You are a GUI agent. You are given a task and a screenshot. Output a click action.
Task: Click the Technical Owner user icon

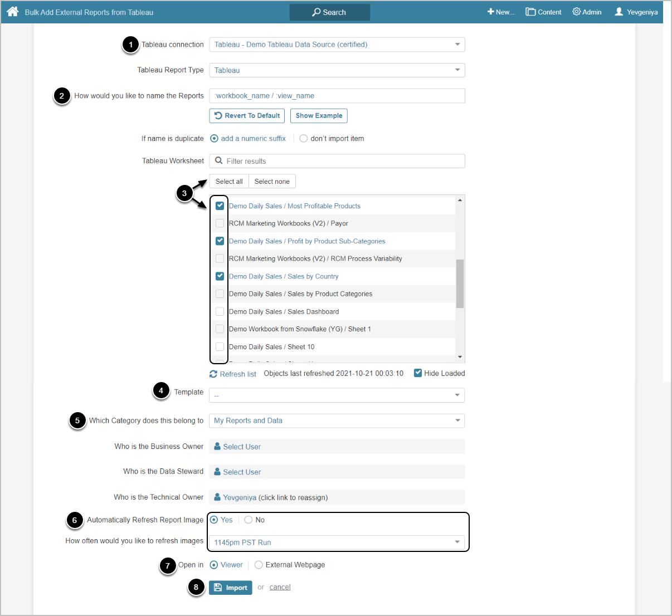point(217,497)
